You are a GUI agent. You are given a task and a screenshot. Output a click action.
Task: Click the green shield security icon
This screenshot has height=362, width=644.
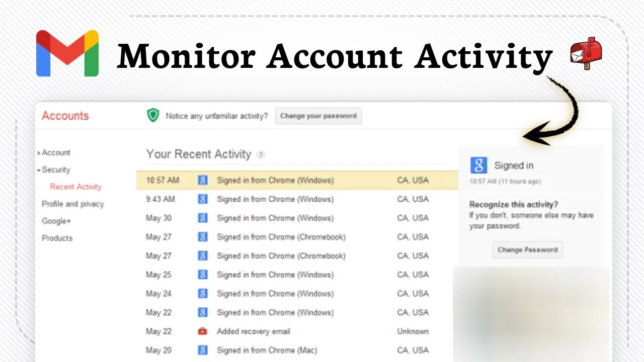point(153,116)
